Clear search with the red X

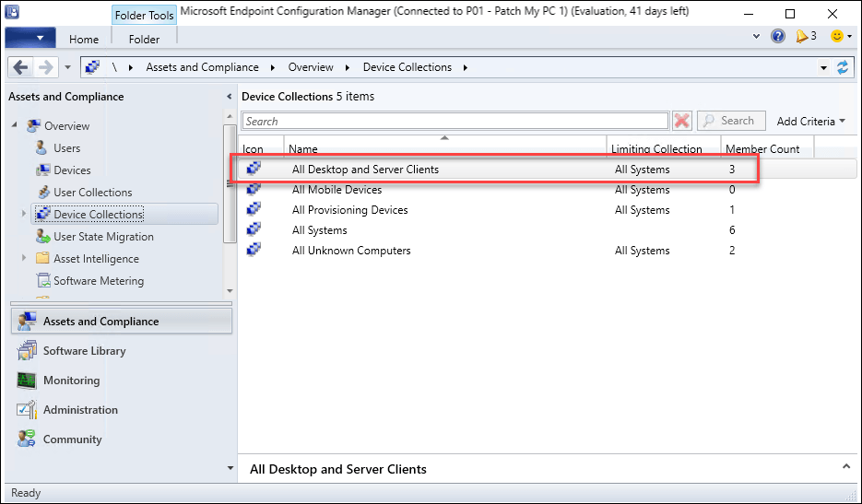click(681, 121)
